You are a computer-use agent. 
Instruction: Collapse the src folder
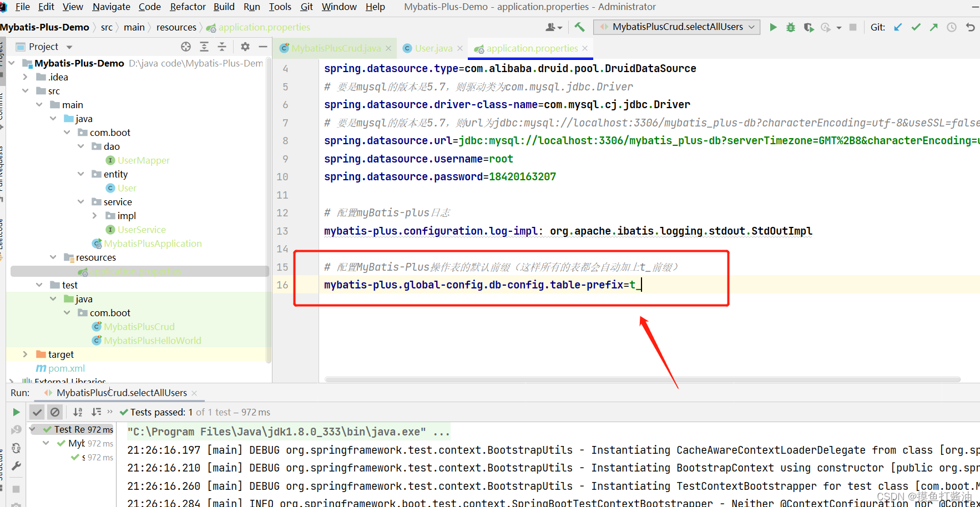[x=25, y=91]
